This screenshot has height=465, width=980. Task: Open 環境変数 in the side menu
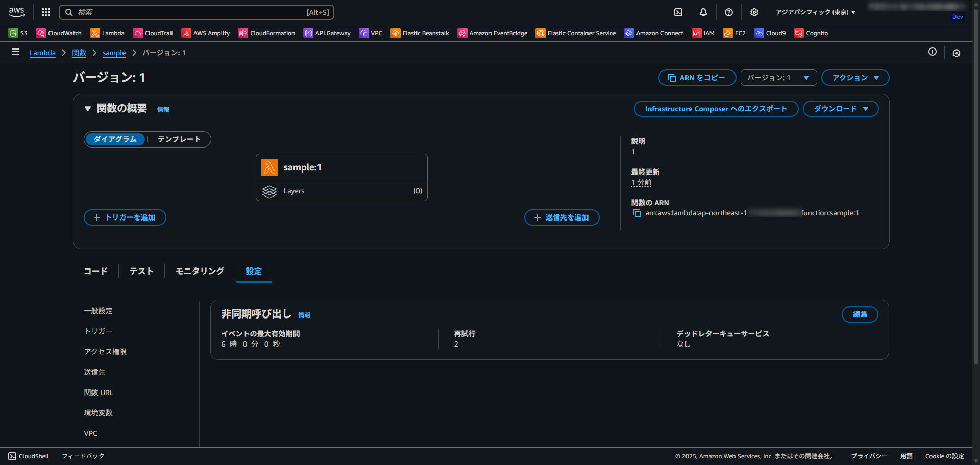98,413
